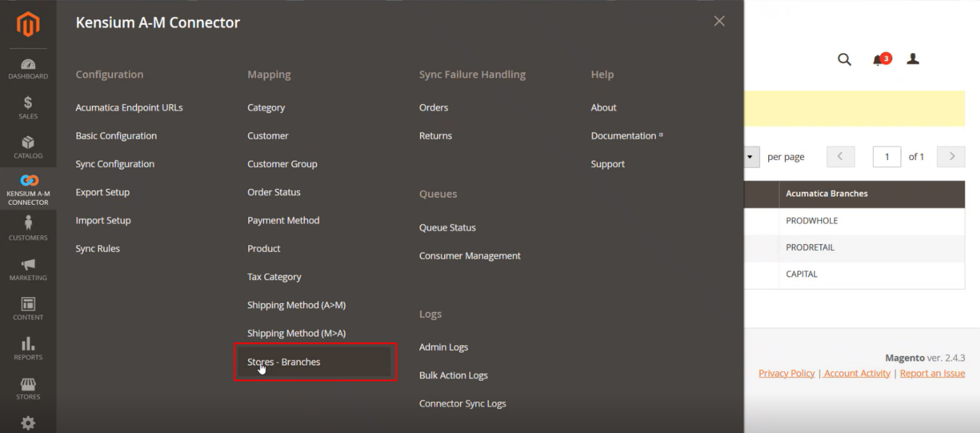Image resolution: width=980 pixels, height=433 pixels.
Task: Select Stores - Branches under Mapping
Action: 284,362
